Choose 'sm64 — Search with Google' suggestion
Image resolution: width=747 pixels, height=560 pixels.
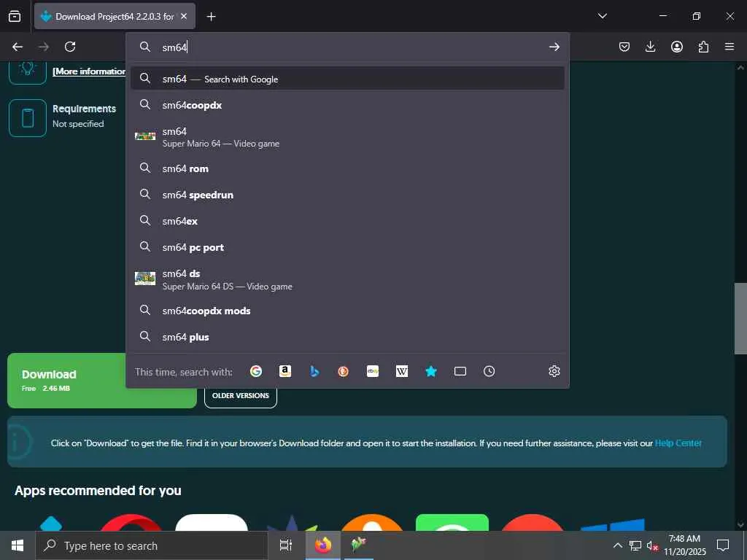point(347,79)
